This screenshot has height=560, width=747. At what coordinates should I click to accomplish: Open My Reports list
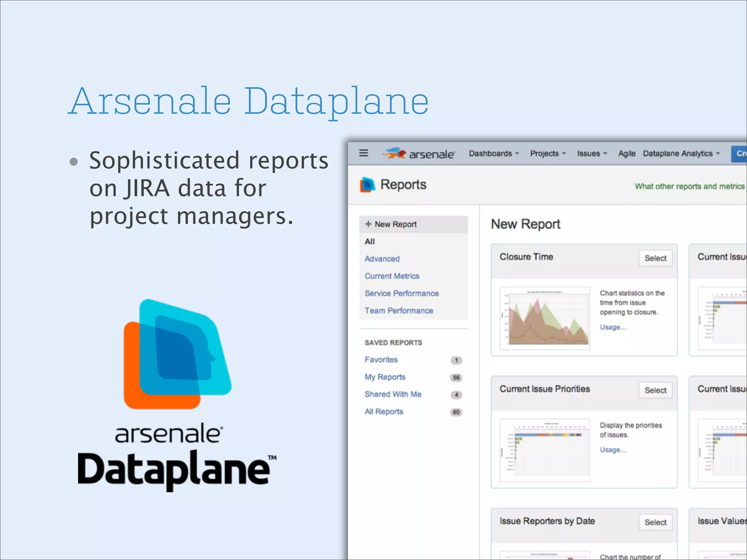tap(385, 377)
